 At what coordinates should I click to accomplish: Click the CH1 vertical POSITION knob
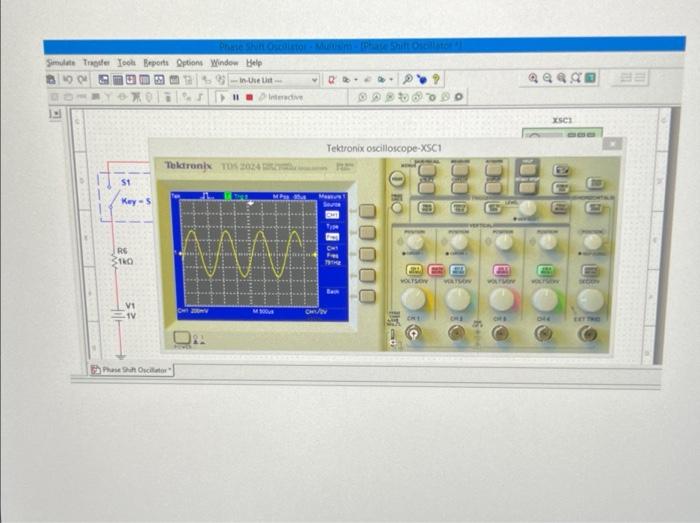415,242
